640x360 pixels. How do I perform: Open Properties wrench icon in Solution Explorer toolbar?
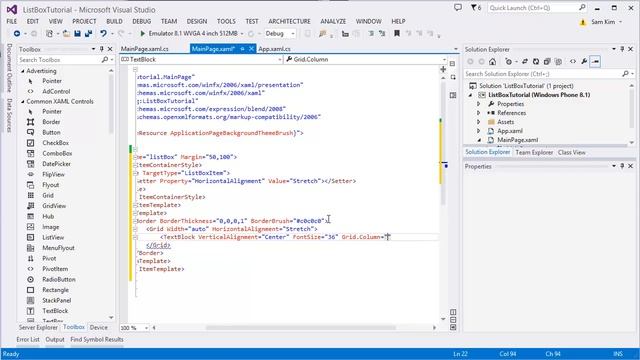tap(584, 62)
